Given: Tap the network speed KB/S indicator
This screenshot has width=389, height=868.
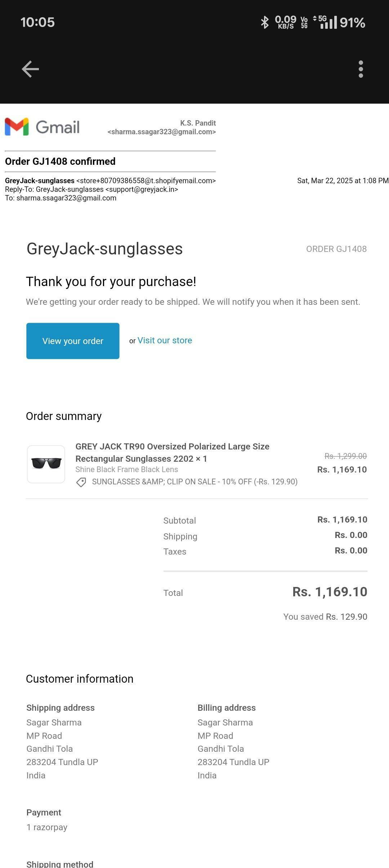Looking at the screenshot, I should pyautogui.click(x=286, y=22).
